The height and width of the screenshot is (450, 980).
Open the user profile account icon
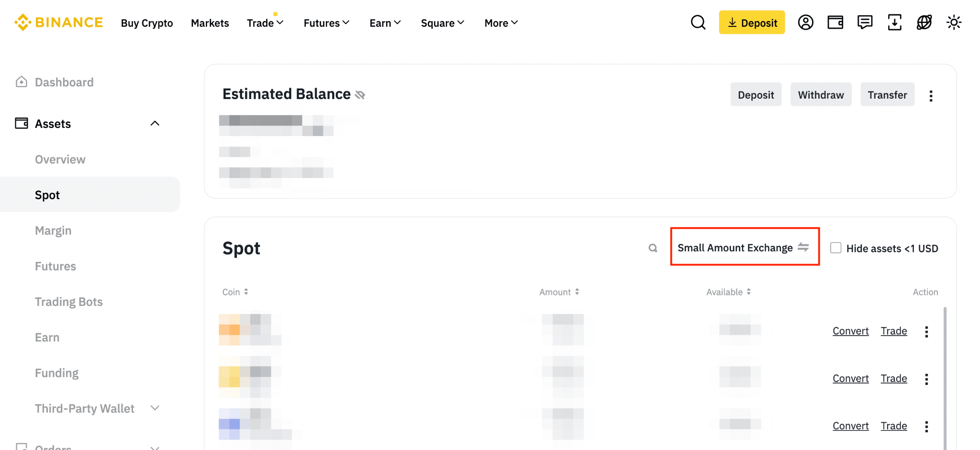[805, 22]
